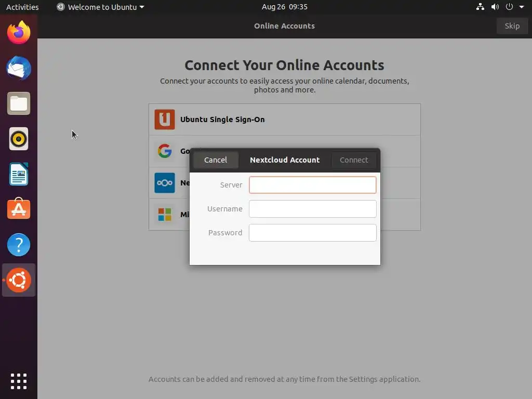Screen dimensions: 532x399
Task: Launch Thunderbird mail from the dock
Action: (x=19, y=68)
